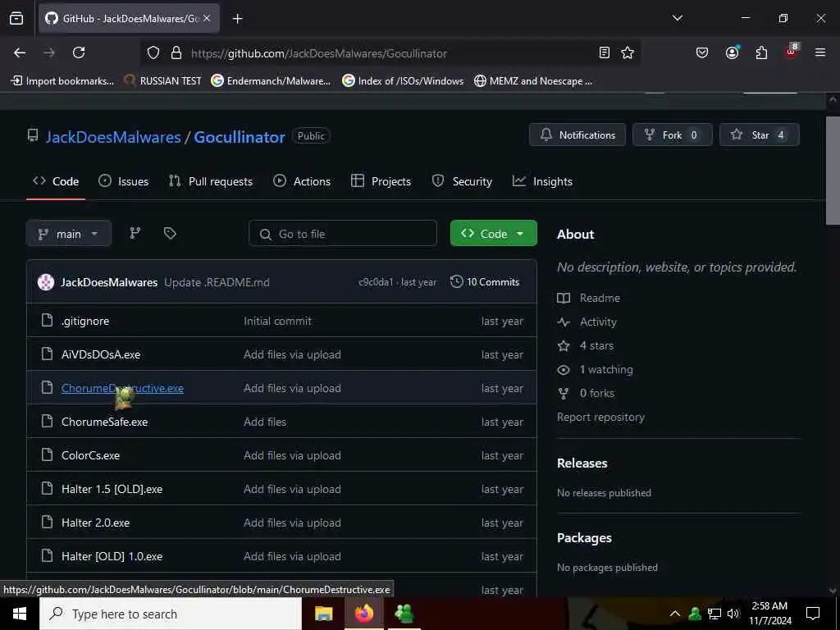Image resolution: width=840 pixels, height=630 pixels.
Task: Bookmark this page with the star icon
Action: click(628, 52)
